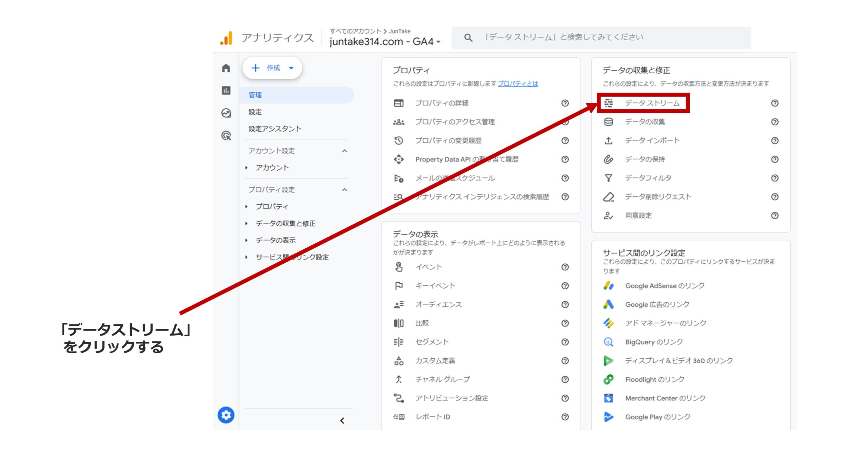
Task: Click the Admin gear icon at bottom left
Action: point(226,415)
